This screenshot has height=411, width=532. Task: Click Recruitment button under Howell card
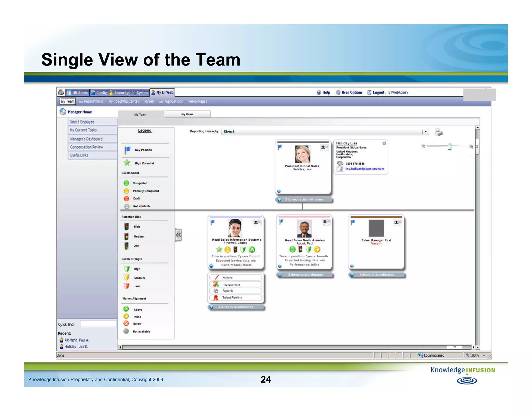(235, 285)
